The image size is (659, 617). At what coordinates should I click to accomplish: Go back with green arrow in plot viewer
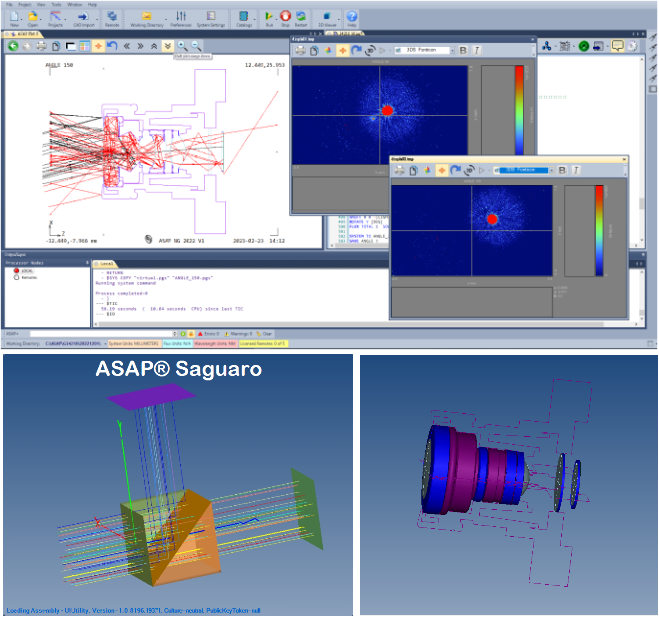pos(13,46)
